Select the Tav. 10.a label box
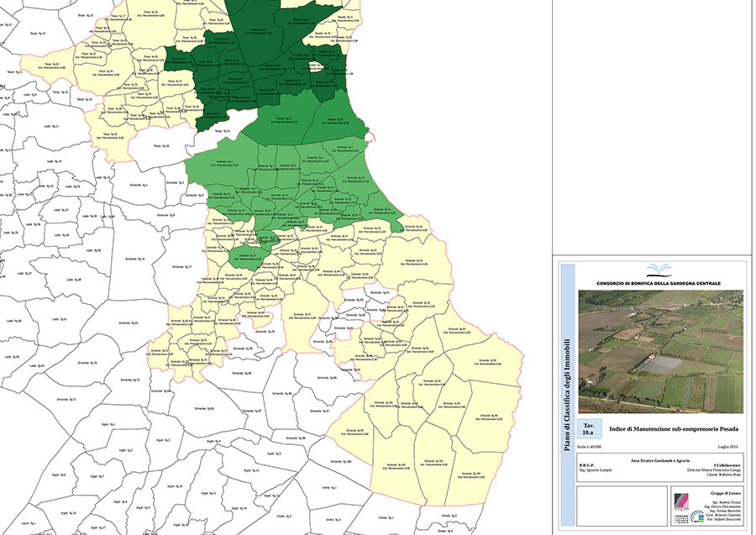The image size is (756, 535). click(x=589, y=428)
